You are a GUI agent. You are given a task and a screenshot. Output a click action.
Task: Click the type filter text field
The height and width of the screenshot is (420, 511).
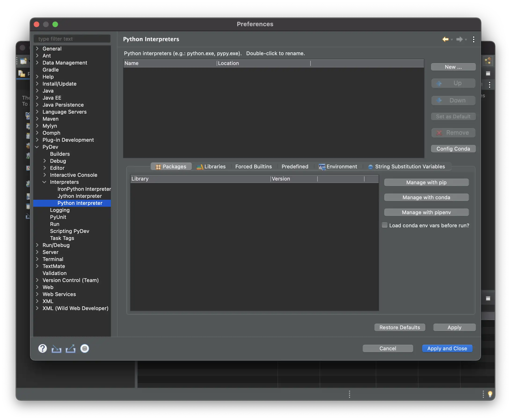tap(72, 39)
